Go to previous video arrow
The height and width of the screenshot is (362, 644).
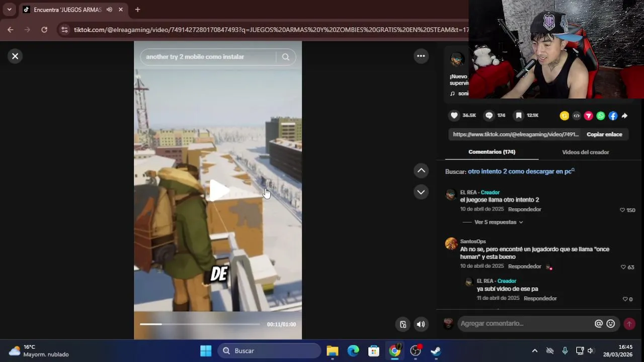pos(421,170)
